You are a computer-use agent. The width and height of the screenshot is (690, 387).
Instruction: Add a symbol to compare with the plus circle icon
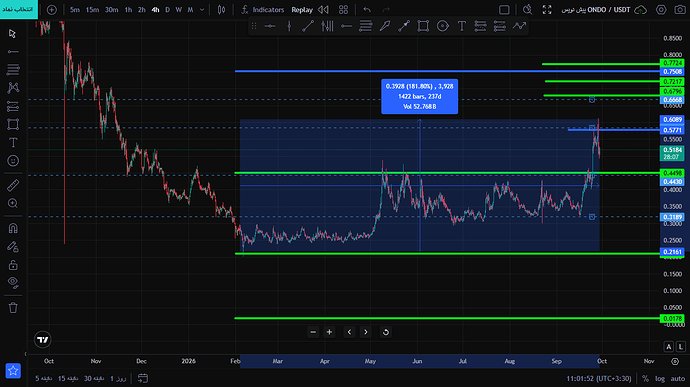coord(51,10)
